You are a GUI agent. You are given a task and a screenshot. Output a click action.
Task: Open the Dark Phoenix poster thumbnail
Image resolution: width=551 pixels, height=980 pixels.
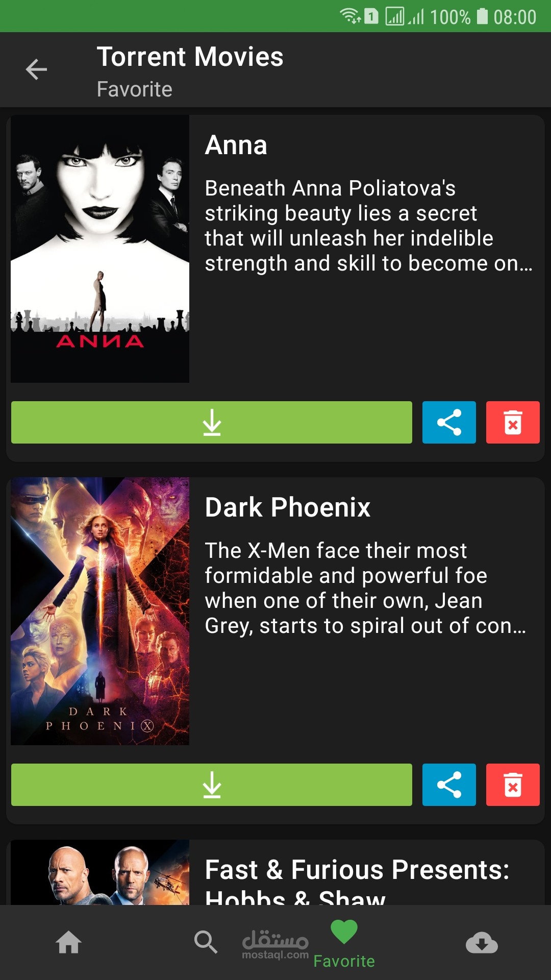pos(100,611)
